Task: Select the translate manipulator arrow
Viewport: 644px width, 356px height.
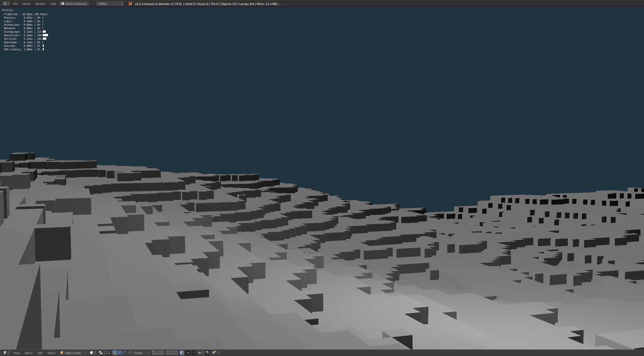Action: [119, 353]
